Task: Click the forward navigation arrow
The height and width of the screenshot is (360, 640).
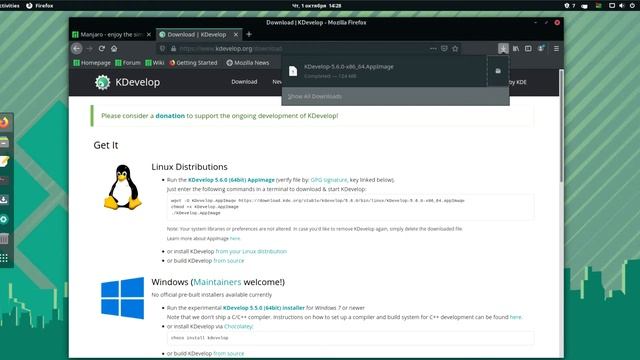Action: (89, 49)
